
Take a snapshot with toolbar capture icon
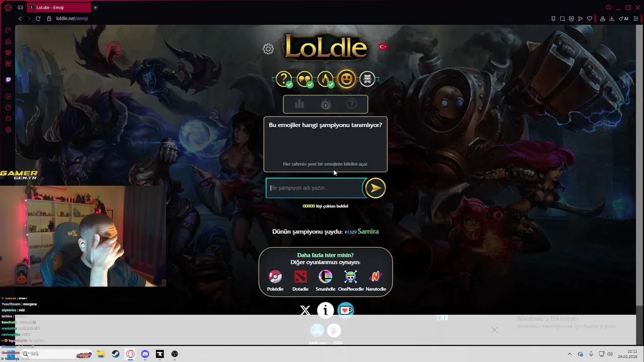coord(562,19)
